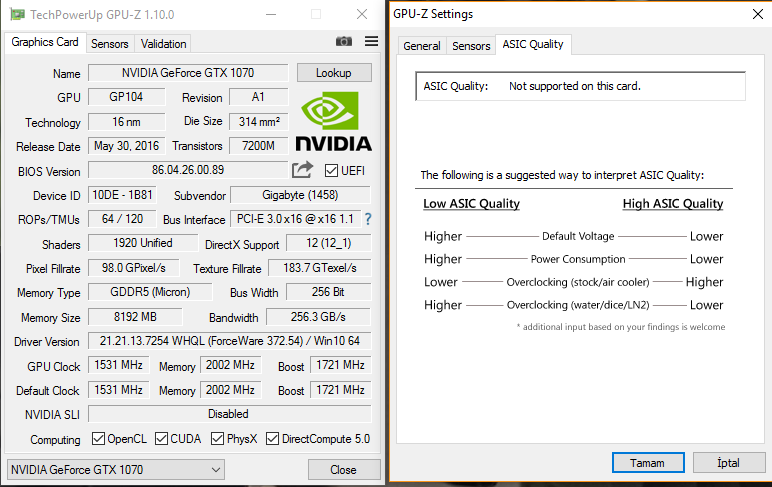Screen dimensions: 772x487
Task: Click the ROPs/TMUs value 64 / 120
Action: point(123,219)
